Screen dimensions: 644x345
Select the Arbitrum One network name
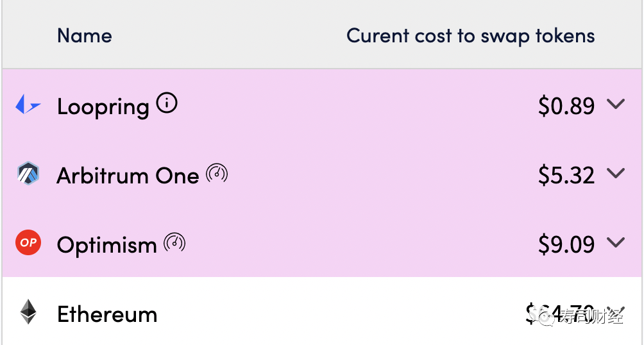128,175
